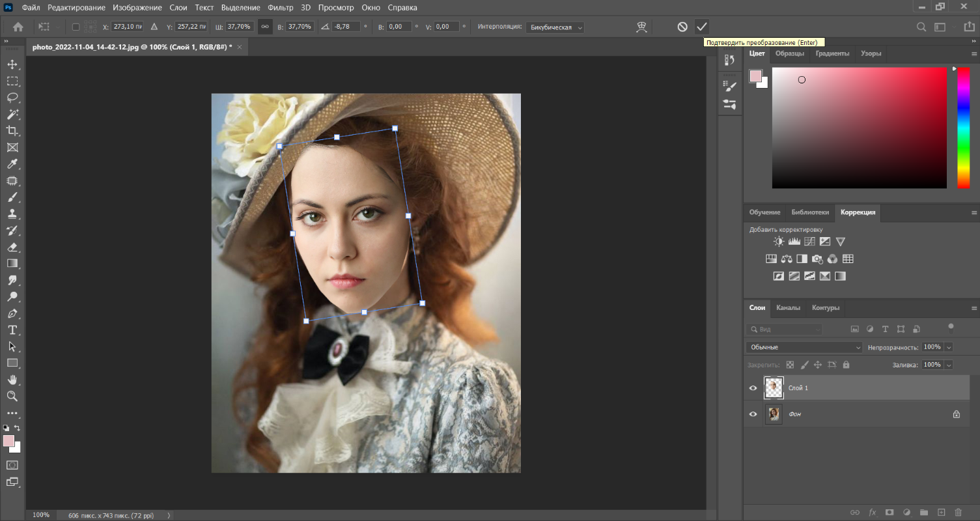Filter layers by pixel type
980x521 pixels.
(x=854, y=330)
